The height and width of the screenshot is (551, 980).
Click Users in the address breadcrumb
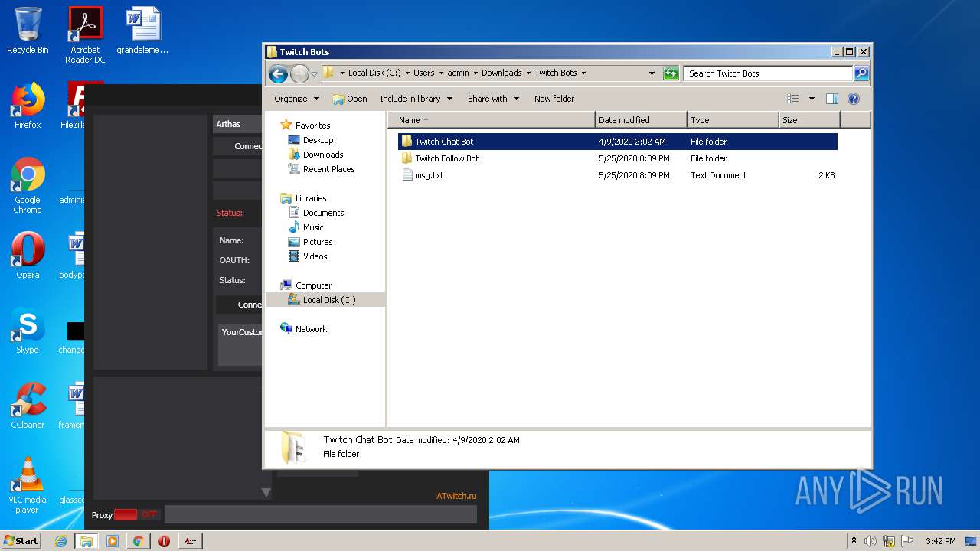tap(423, 73)
